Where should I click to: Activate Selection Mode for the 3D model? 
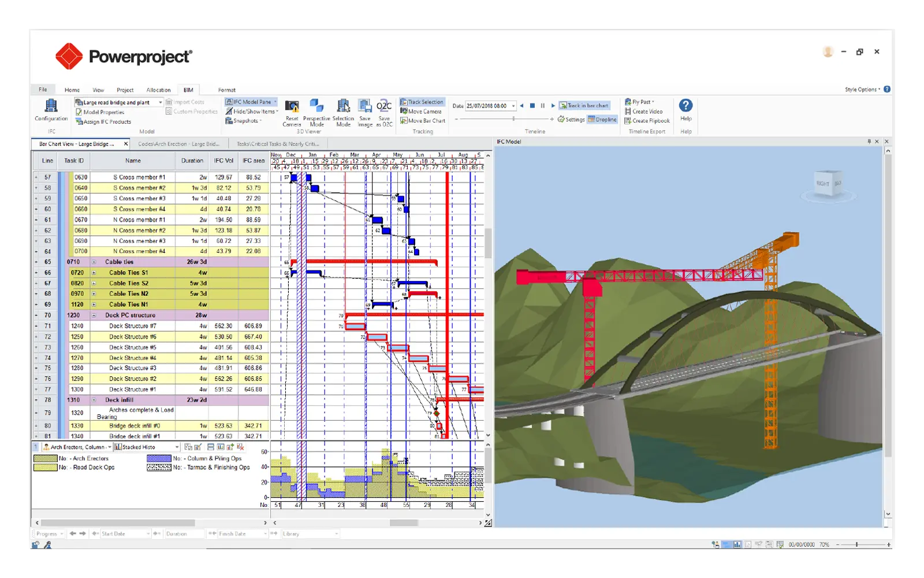[343, 113]
